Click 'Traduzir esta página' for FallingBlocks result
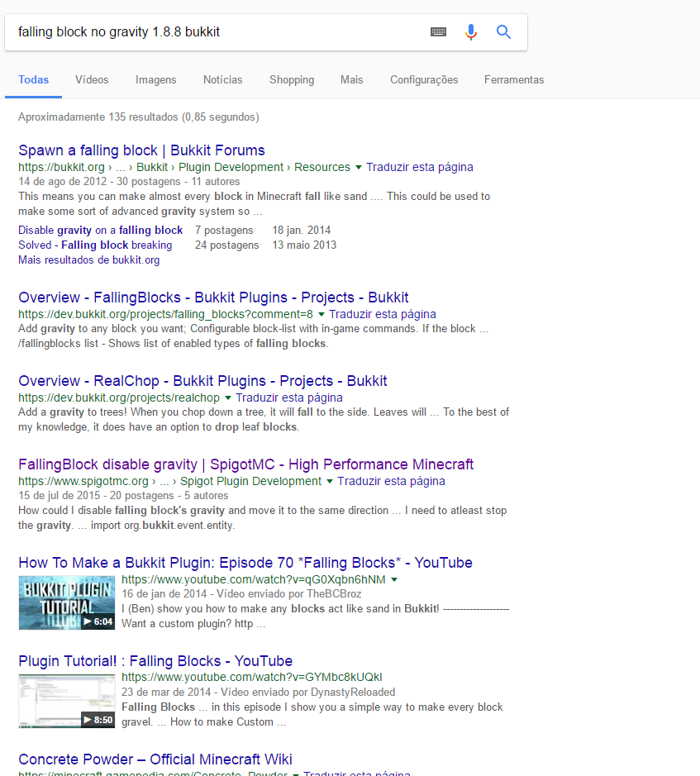Viewport: 700px width, 776px height. [383, 314]
